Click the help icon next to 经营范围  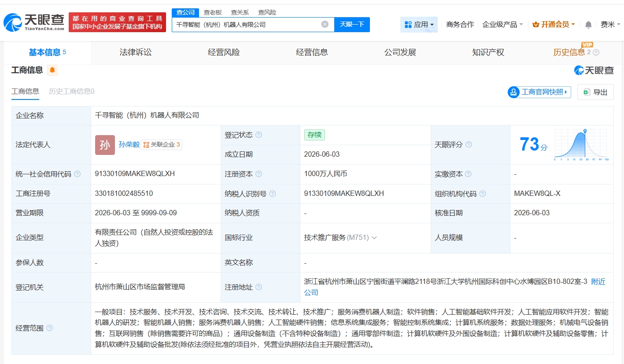coord(50,328)
